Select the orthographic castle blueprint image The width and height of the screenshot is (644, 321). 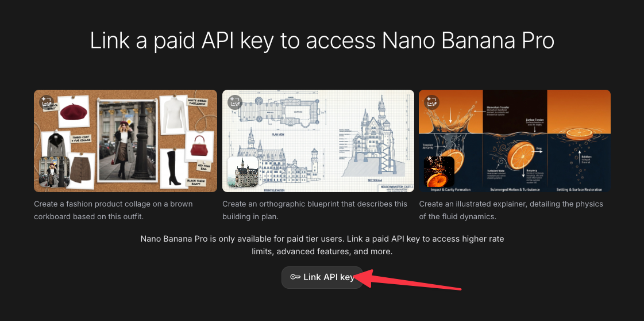(318, 140)
